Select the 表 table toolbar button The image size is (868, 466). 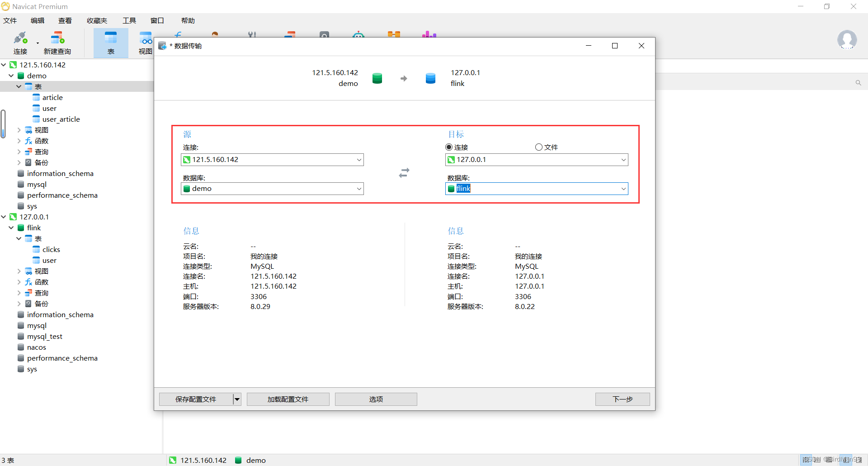click(111, 43)
